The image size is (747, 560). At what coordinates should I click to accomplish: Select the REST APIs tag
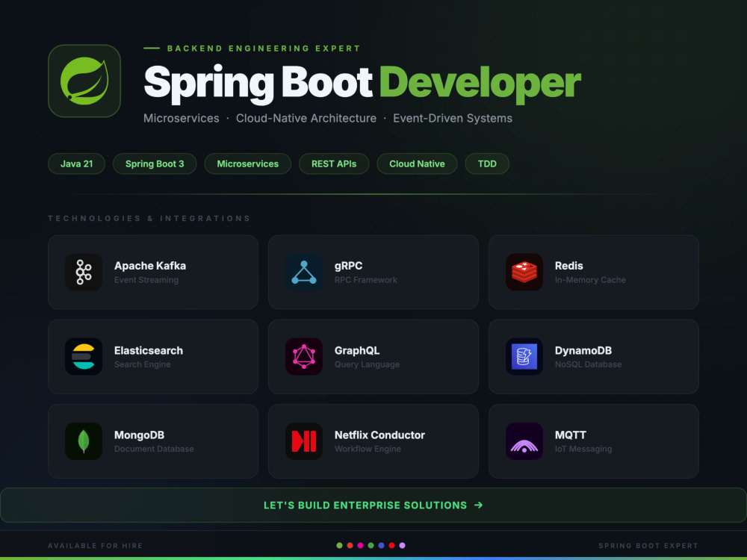pyautogui.click(x=334, y=164)
